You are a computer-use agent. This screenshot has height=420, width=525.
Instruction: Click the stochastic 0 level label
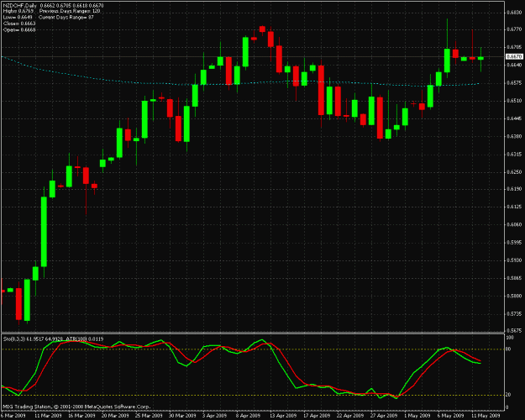pyautogui.click(x=507, y=407)
